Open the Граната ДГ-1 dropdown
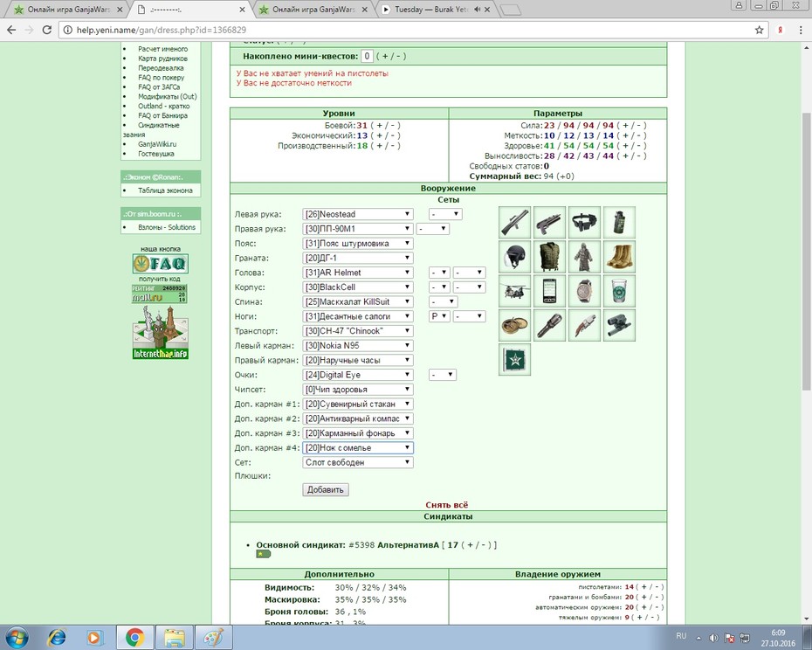Viewport: 812px width, 650px height. click(x=358, y=258)
